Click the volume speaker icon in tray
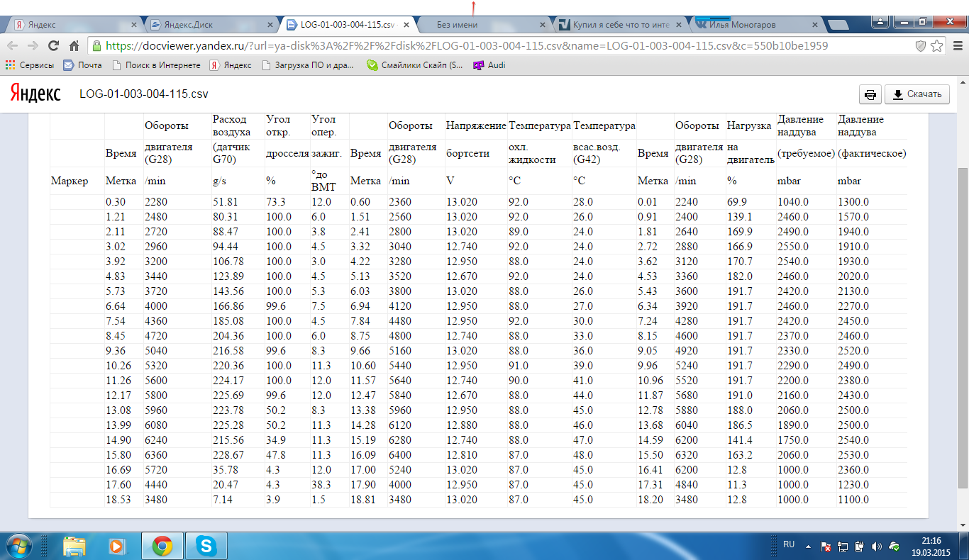The image size is (969, 560). (877, 547)
